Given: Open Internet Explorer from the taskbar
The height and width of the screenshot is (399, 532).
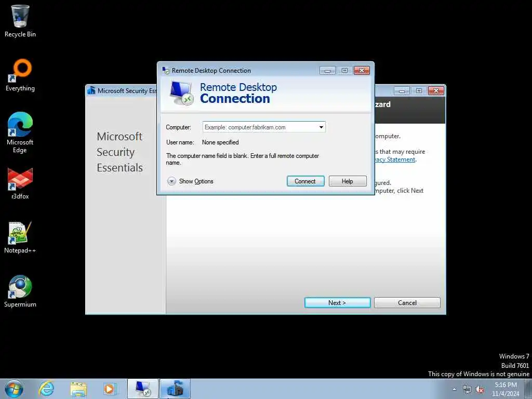Looking at the screenshot, I should click(x=46, y=389).
